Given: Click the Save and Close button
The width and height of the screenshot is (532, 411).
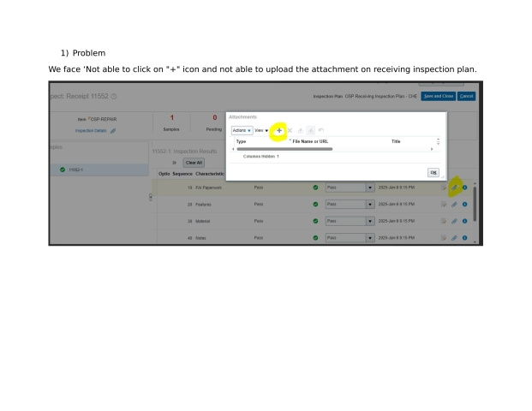Looking at the screenshot, I should [x=439, y=96].
